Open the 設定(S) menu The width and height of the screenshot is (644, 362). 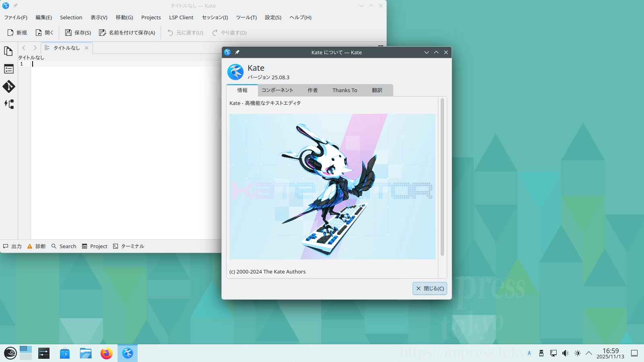273,17
